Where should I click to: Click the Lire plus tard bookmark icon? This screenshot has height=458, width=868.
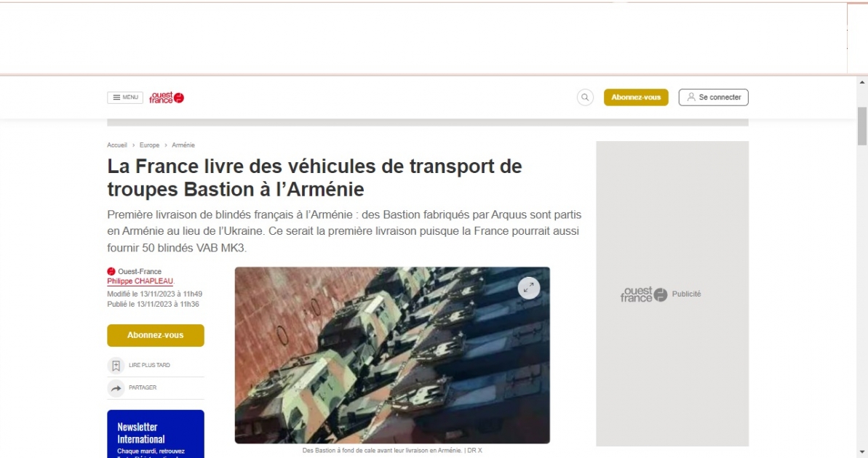tap(116, 366)
